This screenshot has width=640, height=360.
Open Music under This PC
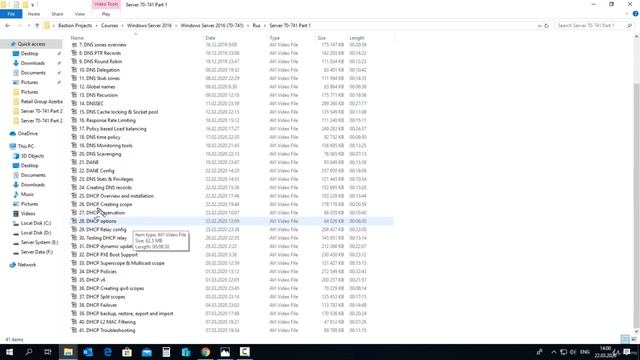tap(27, 194)
